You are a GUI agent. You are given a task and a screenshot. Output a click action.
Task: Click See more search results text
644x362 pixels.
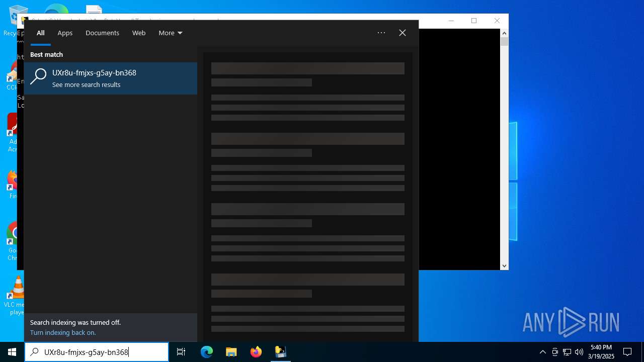[86, 84]
